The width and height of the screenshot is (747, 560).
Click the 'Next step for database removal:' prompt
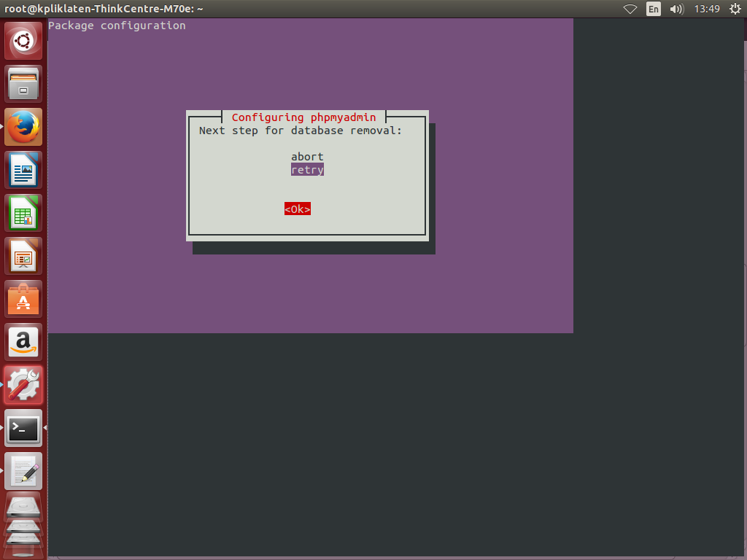301,131
